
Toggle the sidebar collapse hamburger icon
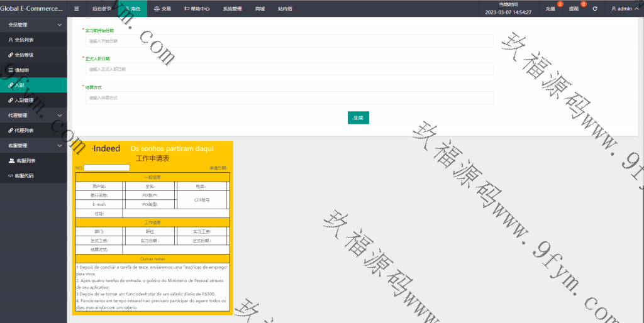76,9
